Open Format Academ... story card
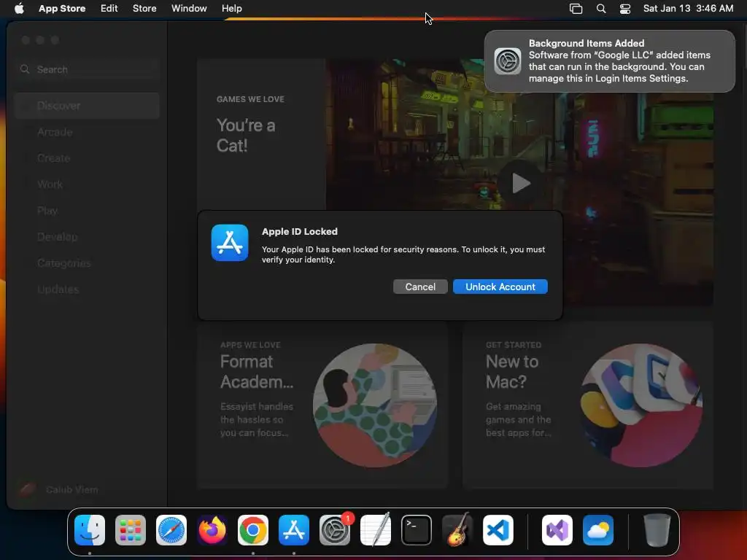The image size is (747, 560). pyautogui.click(x=322, y=405)
